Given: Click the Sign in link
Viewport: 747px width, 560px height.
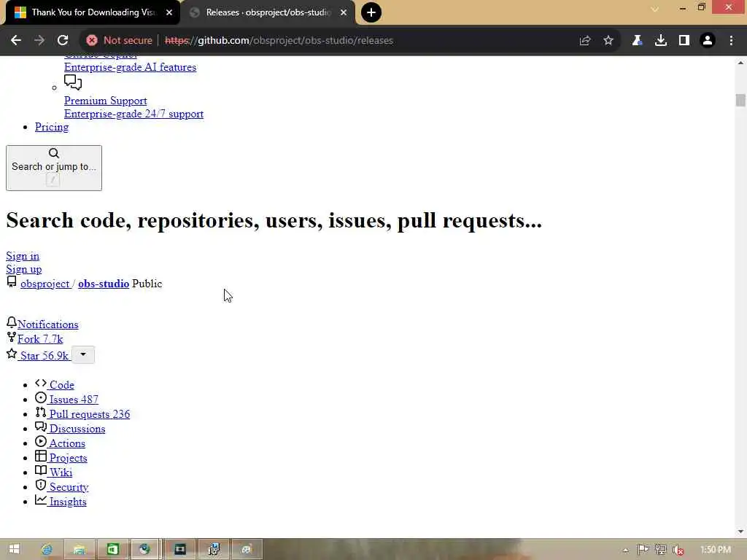Looking at the screenshot, I should coord(23,256).
